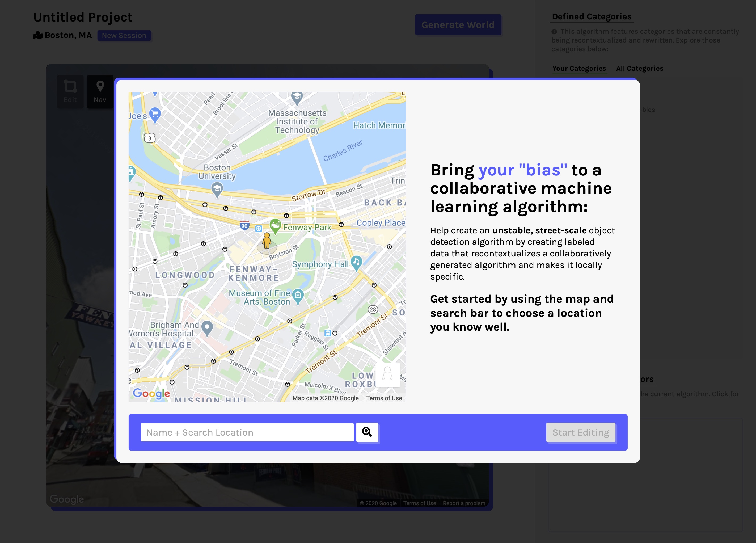Select the Nav pin tool
The width and height of the screenshot is (756, 543).
point(100,91)
